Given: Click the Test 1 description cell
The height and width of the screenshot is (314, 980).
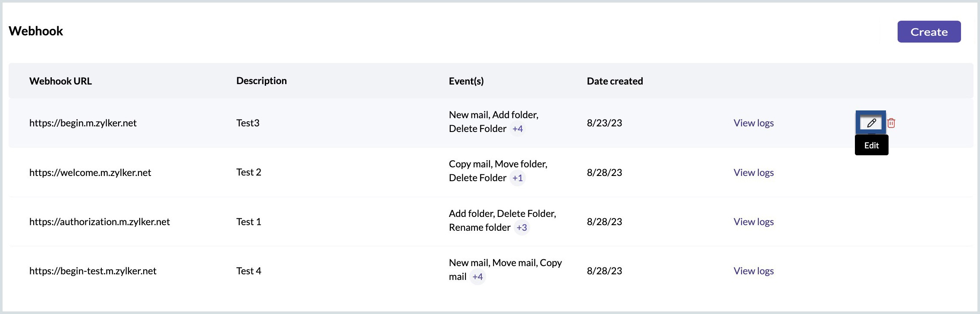Looking at the screenshot, I should coord(249,222).
